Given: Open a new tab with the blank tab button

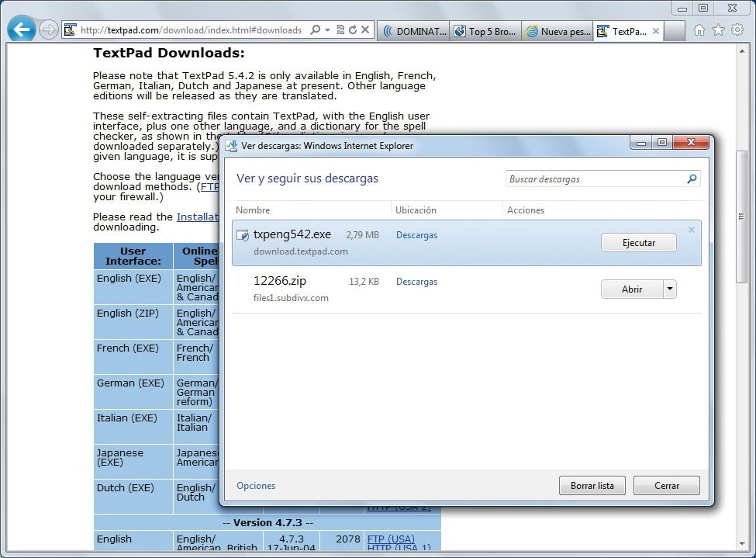Looking at the screenshot, I should [x=675, y=31].
